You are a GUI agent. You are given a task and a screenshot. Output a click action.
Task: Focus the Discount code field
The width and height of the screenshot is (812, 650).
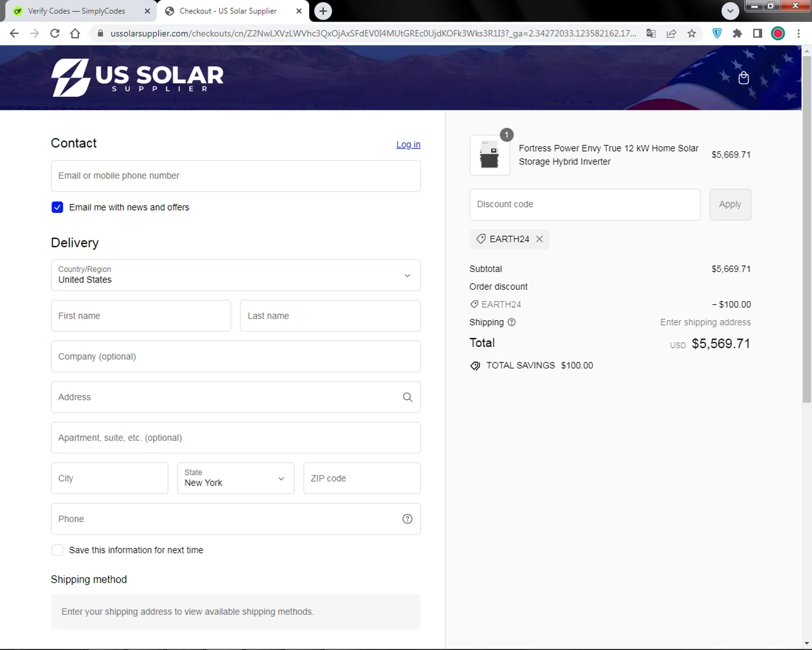(585, 204)
